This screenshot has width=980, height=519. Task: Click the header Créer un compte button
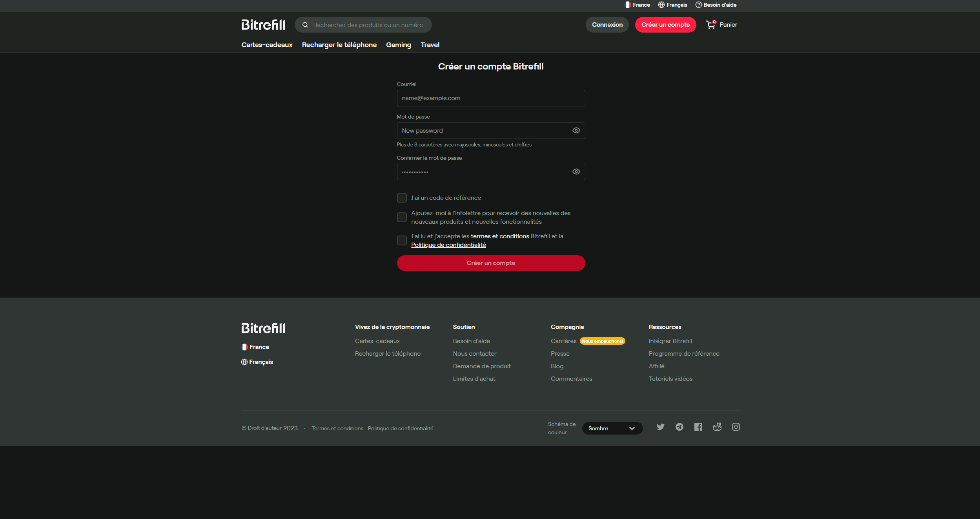point(666,25)
